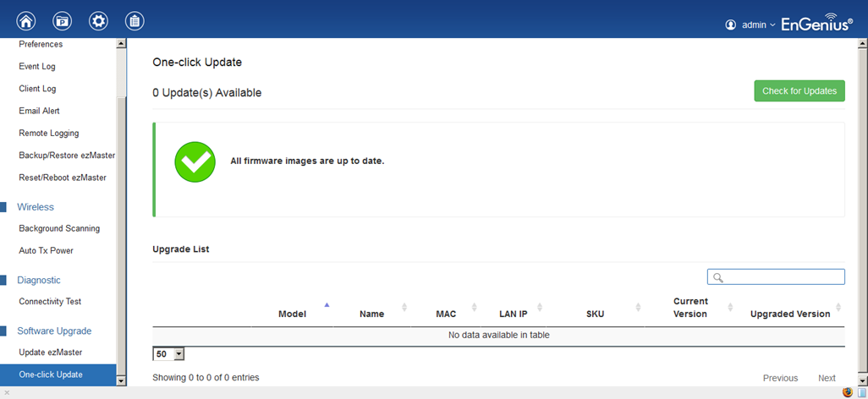Click the green checkmark status icon
Image resolution: width=868 pixels, height=399 pixels.
pos(195,161)
